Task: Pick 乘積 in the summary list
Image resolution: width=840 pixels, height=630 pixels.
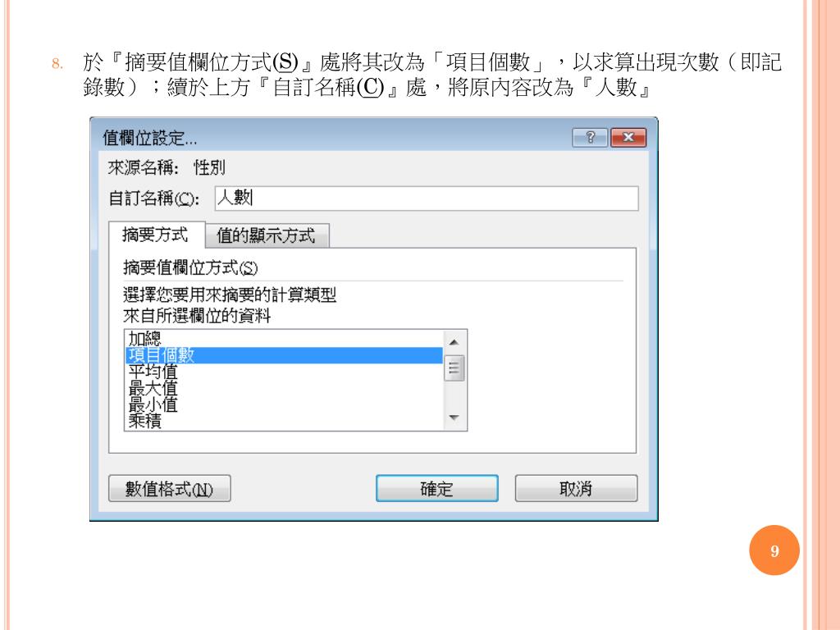Action: tap(284, 421)
